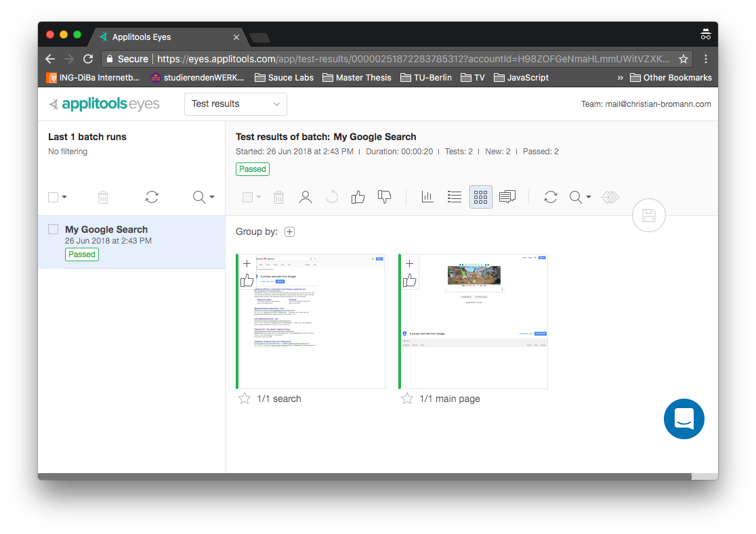Open the batch remarks/comments icon
This screenshot has height=534, width=756.
507,197
